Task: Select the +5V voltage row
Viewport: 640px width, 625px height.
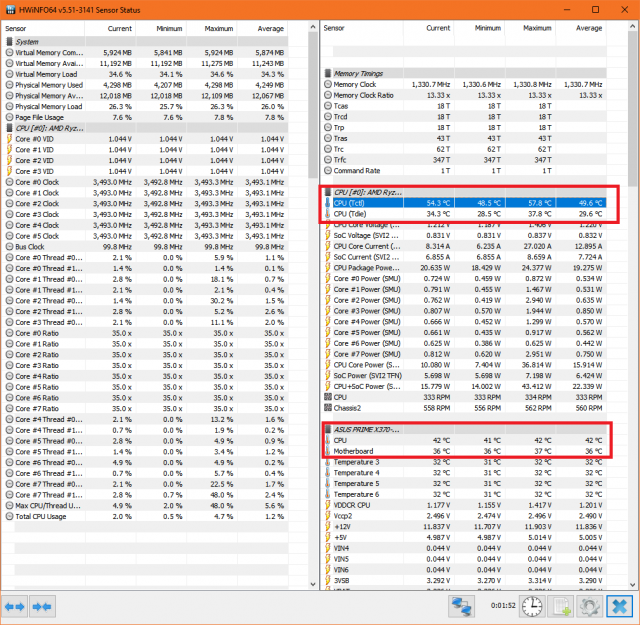Action: 464,537
